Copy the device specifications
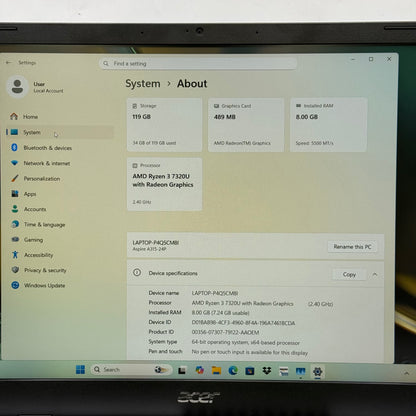Screen dimensions: 416x416 pos(349,274)
